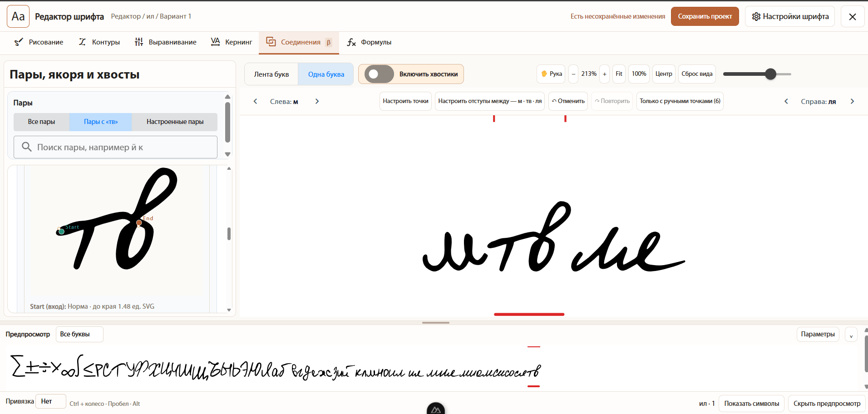
Task: Open the Рисование drawing tab
Action: pyautogui.click(x=39, y=42)
